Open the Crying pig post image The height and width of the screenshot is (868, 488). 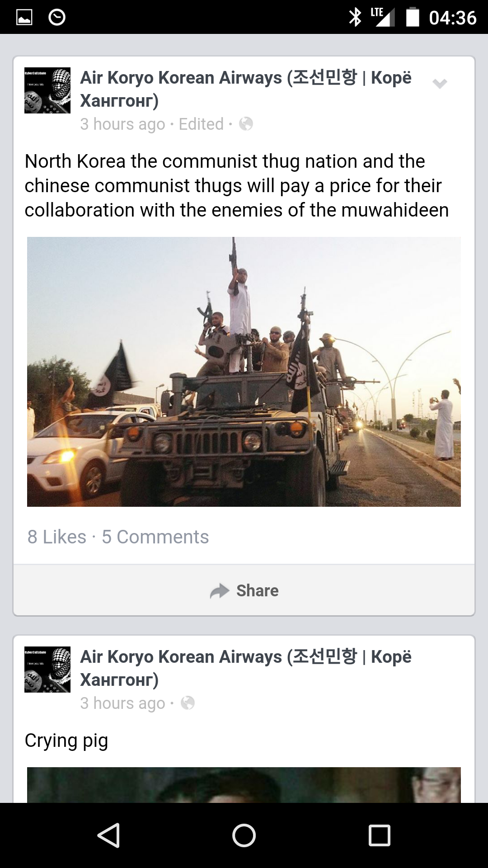coord(244,785)
